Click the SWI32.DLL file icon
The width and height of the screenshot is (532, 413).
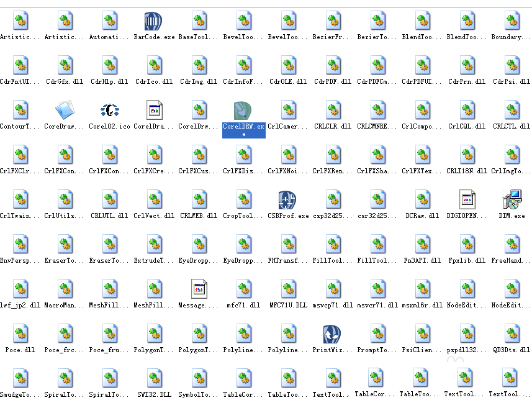click(x=155, y=379)
